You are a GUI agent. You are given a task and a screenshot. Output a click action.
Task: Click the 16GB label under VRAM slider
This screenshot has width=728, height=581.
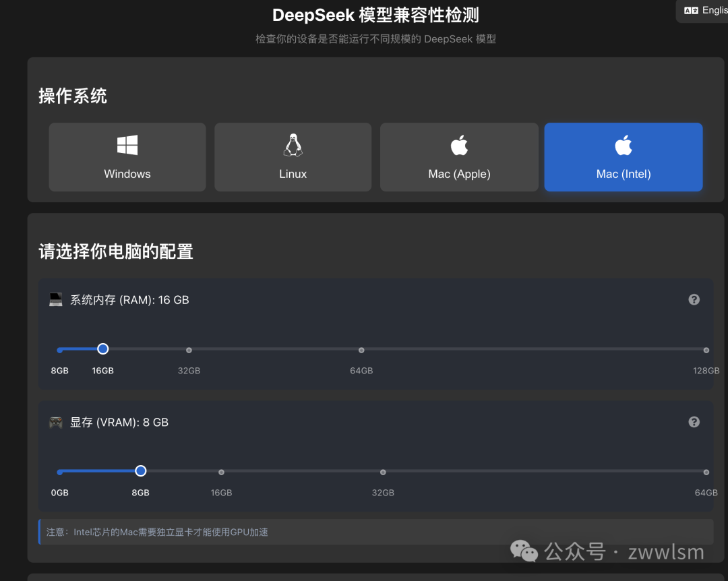pyautogui.click(x=222, y=493)
